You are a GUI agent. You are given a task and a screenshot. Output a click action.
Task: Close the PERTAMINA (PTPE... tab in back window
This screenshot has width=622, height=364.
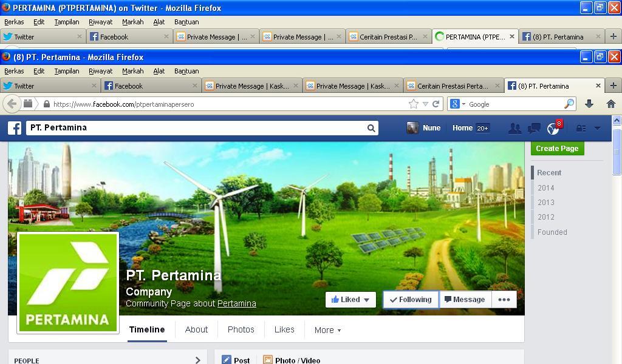point(512,36)
